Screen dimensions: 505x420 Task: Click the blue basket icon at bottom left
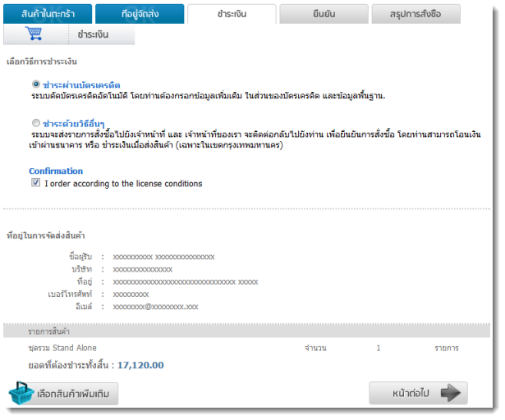(x=21, y=394)
